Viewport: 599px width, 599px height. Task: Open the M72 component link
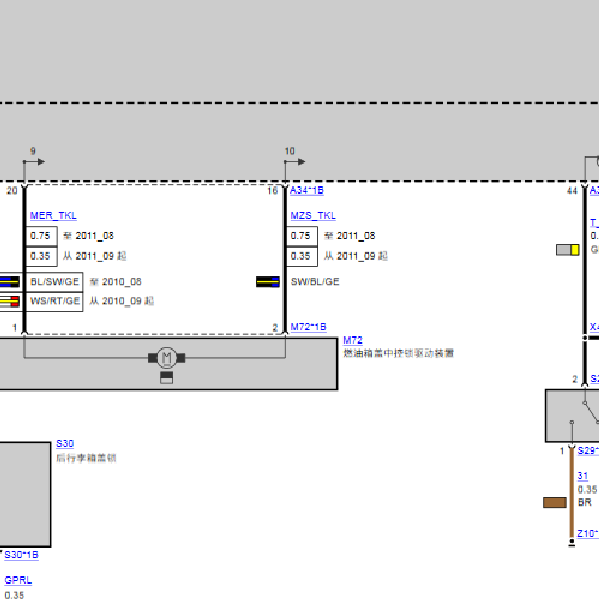coord(353,340)
